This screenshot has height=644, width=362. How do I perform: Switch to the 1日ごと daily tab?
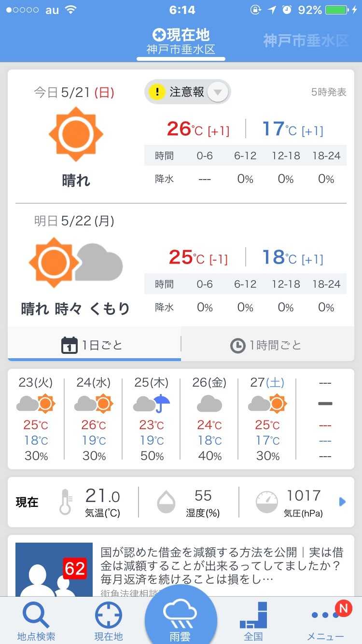(94, 345)
